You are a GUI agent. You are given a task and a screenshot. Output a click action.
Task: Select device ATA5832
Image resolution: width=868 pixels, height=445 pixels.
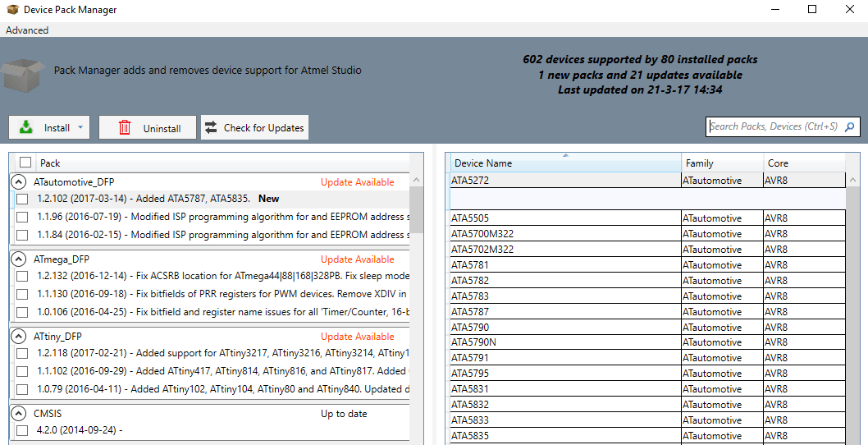(647, 404)
